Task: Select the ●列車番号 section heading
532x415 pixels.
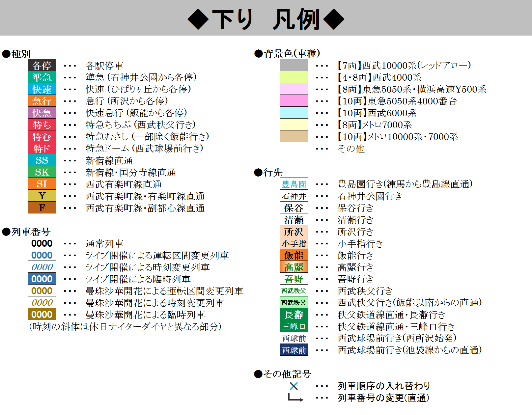Action: pos(26,232)
